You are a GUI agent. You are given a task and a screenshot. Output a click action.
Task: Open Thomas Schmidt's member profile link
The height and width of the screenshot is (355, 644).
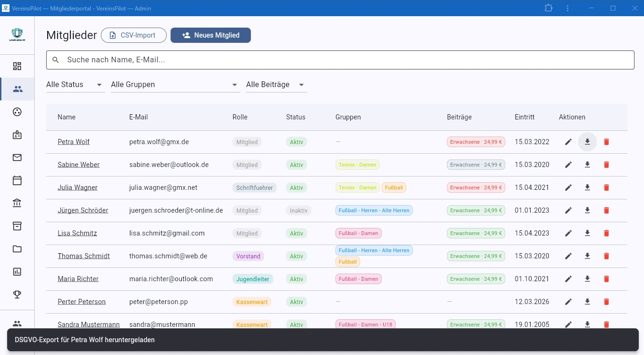pyautogui.click(x=84, y=256)
